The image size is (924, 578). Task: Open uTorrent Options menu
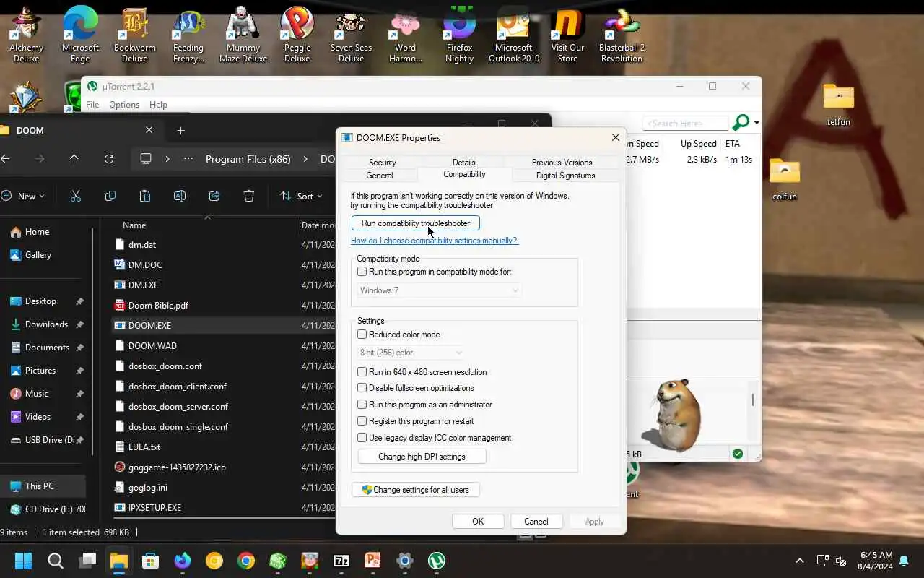(124, 105)
